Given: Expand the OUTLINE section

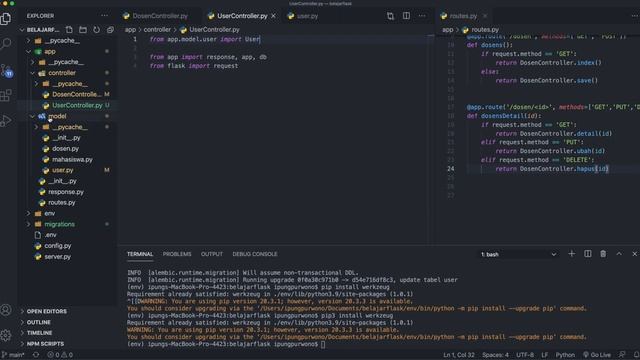Looking at the screenshot, I should (x=38, y=322).
